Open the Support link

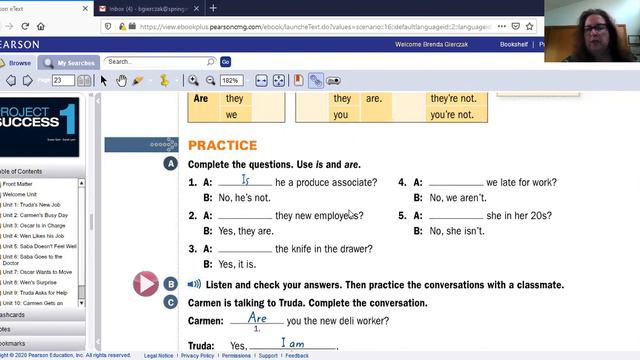(268, 356)
